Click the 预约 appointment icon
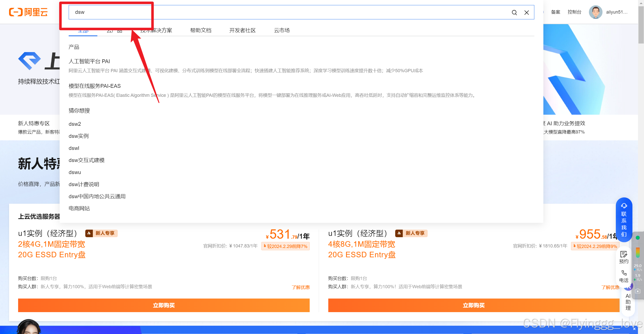The height and width of the screenshot is (334, 644). (624, 254)
